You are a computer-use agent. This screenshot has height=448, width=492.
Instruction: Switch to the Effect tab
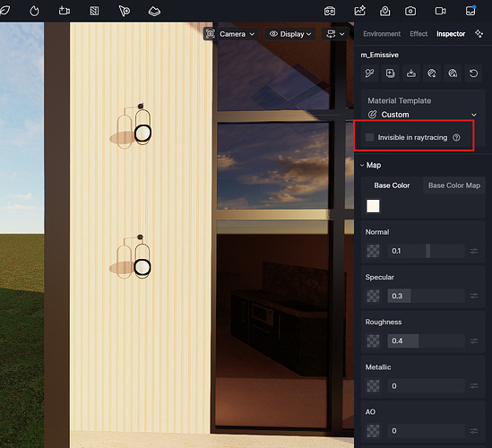coord(419,34)
